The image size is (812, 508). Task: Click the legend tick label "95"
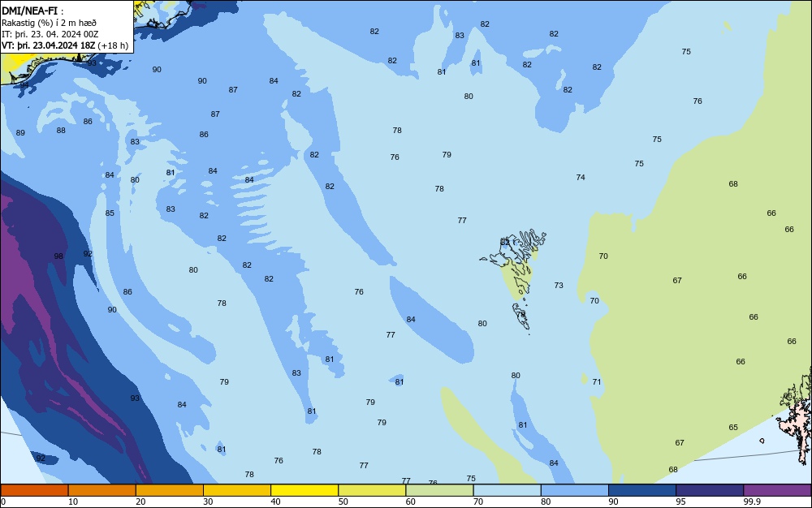(680, 502)
